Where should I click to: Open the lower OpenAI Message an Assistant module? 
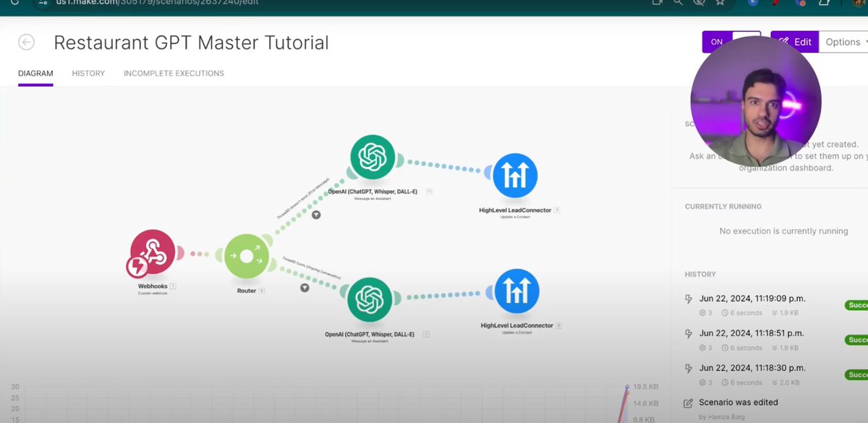pyautogui.click(x=370, y=299)
